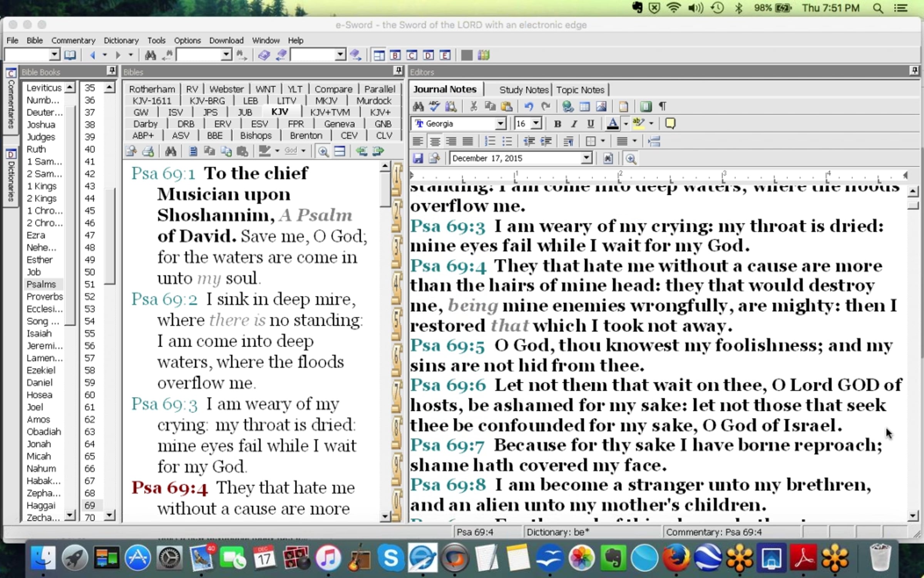This screenshot has height=578, width=924.
Task: Click the insert picture icon
Action: 601,106
